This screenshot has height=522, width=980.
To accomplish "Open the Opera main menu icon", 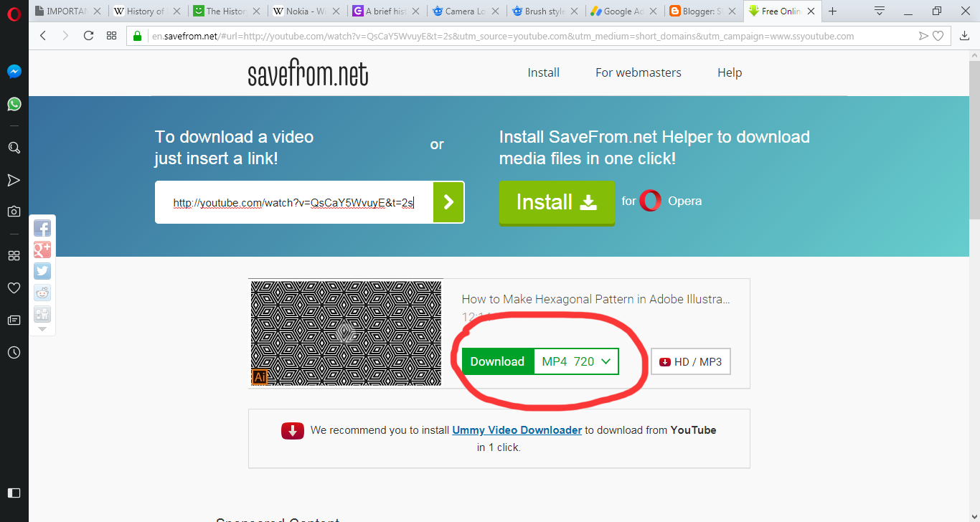I will [14, 13].
